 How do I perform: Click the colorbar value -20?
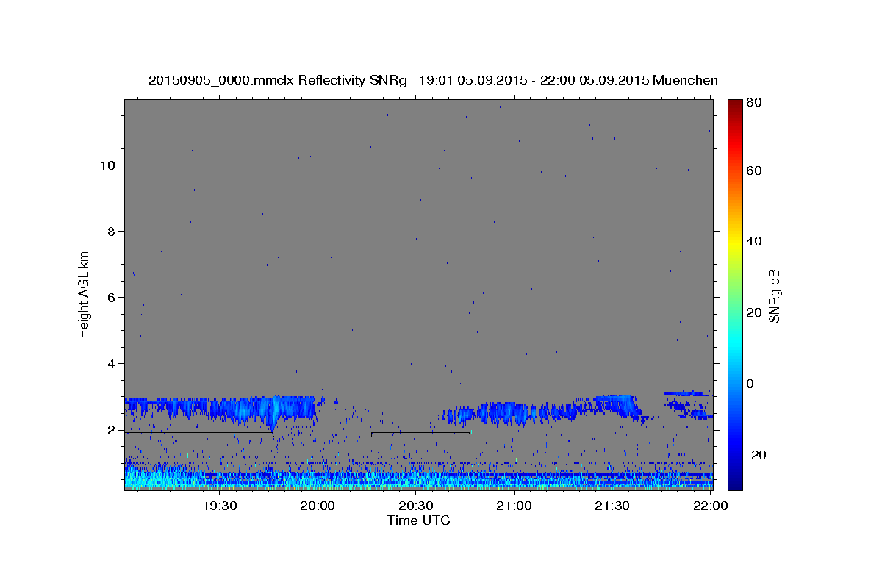click(756, 455)
